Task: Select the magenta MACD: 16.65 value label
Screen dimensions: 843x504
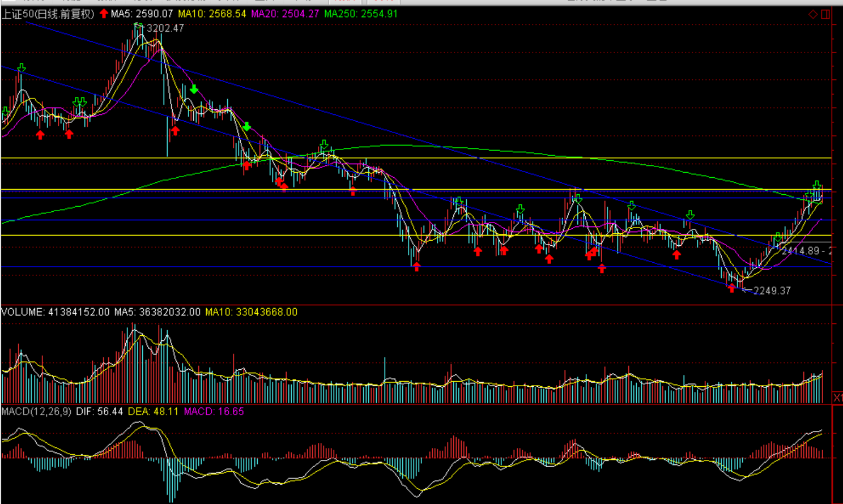Action: tap(214, 412)
